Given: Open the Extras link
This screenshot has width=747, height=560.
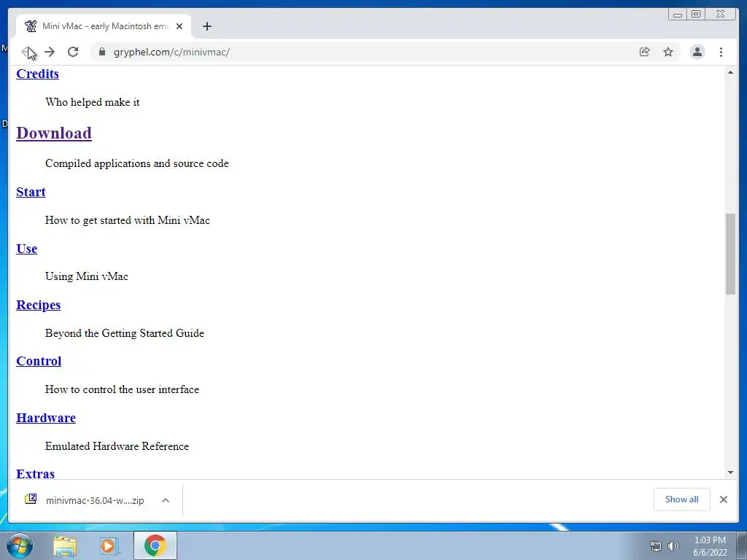Looking at the screenshot, I should [x=35, y=474].
